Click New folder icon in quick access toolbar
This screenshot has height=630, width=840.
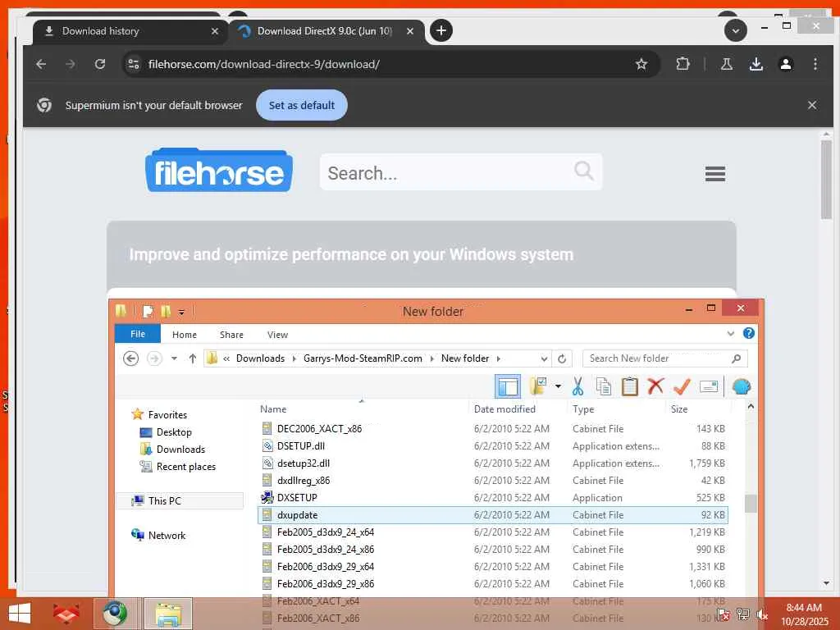(166, 311)
